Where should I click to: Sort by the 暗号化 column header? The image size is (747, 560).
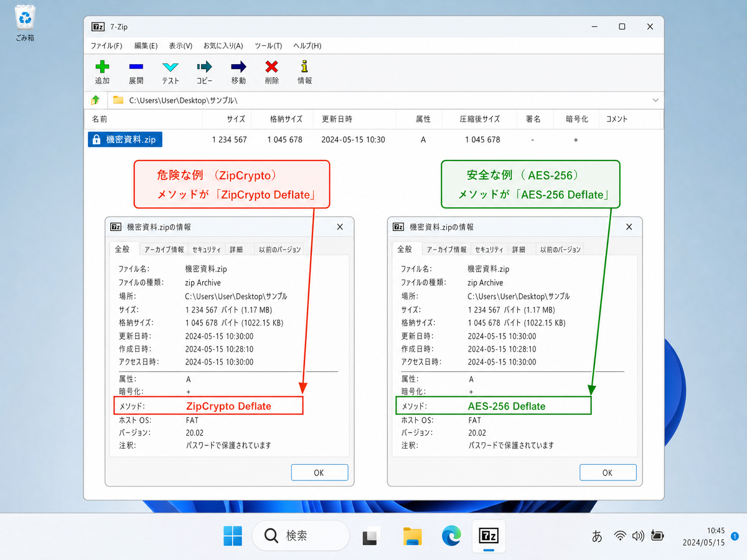(x=576, y=119)
